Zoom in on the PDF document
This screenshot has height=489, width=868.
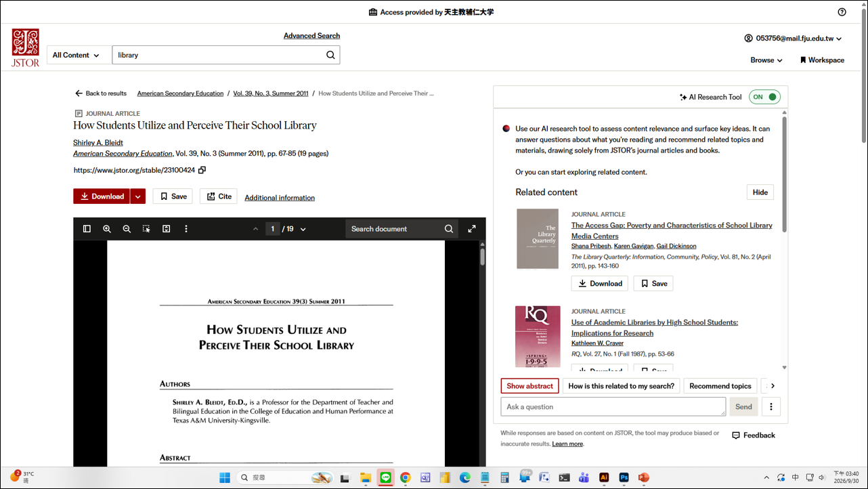(x=107, y=229)
